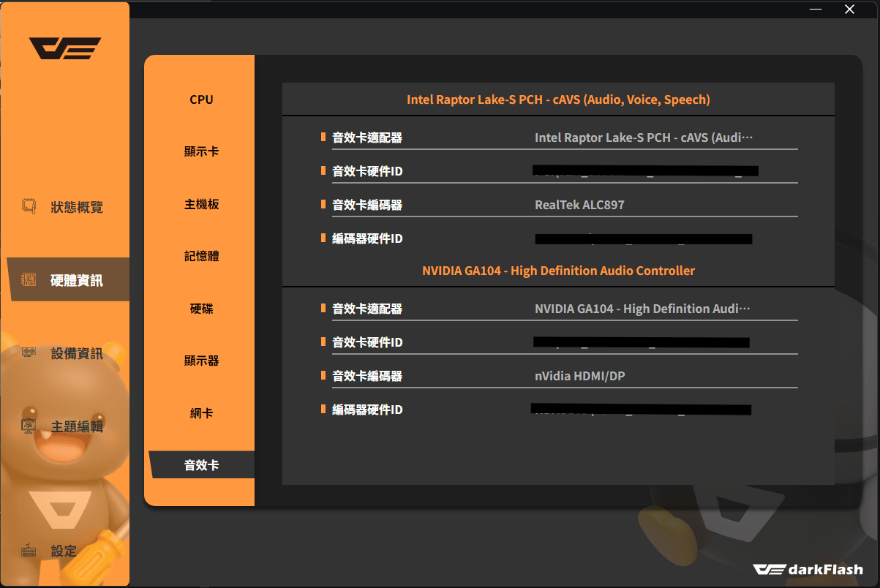Click 音效卡編碼器 label beside nVidia HDMI/DP
This screenshot has width=880, height=588.
coord(367,376)
